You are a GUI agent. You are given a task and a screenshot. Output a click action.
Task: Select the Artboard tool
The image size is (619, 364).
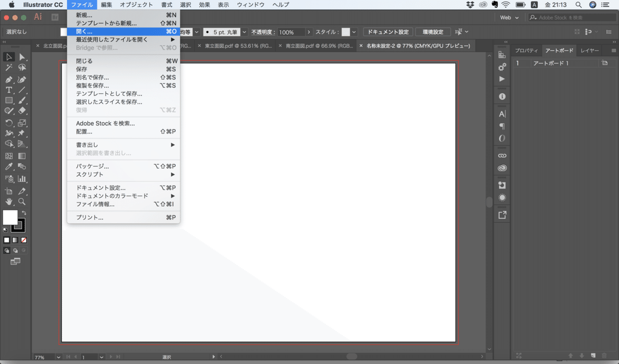[x=9, y=191]
